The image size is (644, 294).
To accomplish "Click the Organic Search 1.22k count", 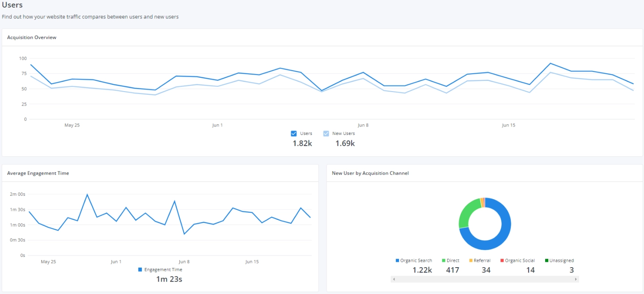I will tap(422, 270).
